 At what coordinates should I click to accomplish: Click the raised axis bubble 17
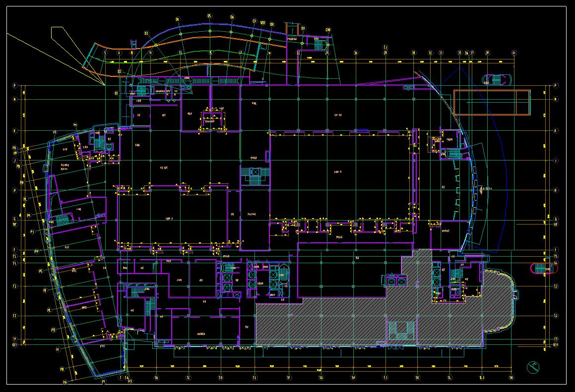pyautogui.click(x=385, y=47)
